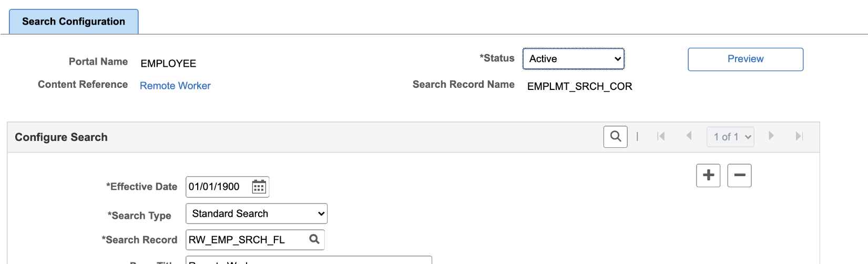This screenshot has height=264, width=868.
Task: Go to the next Configure Search row
Action: point(771,136)
